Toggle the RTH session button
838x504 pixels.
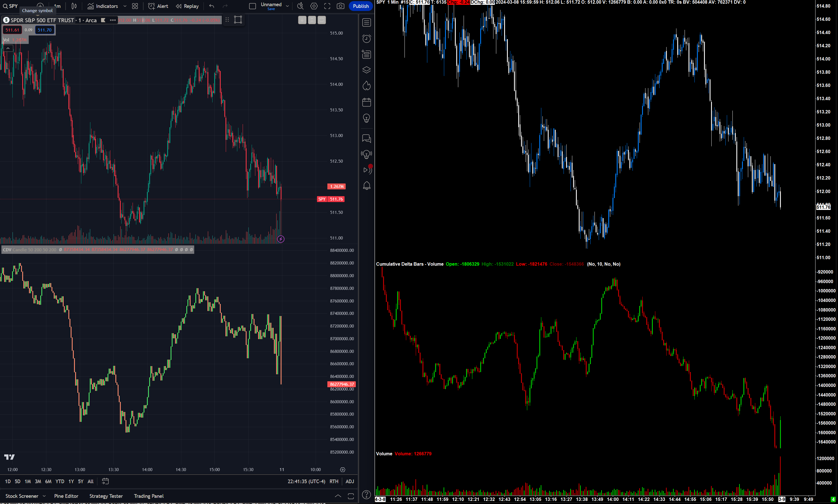pyautogui.click(x=334, y=481)
